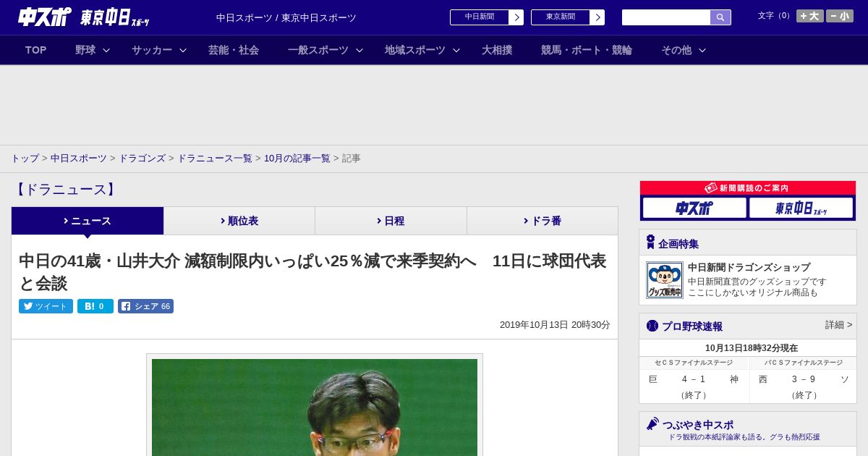This screenshot has width=868, height=456.
Task: Open その他 navigation menu
Action: pyautogui.click(x=676, y=50)
